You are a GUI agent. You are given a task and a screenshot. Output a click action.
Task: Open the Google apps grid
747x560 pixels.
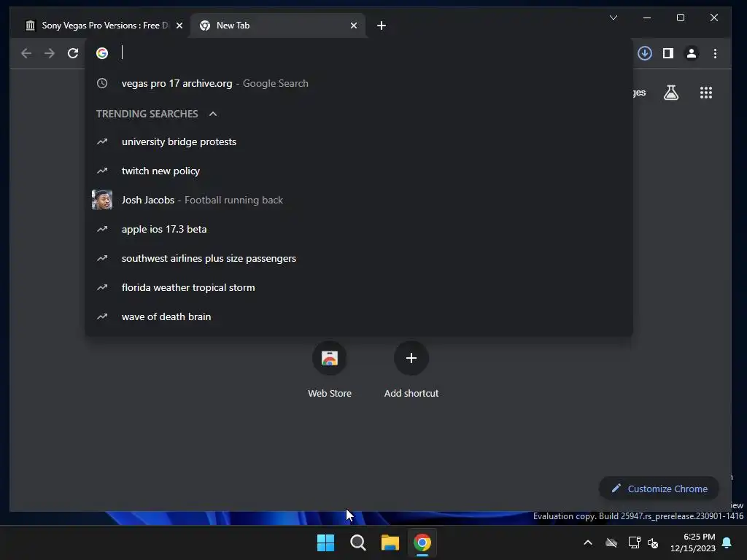tap(706, 93)
